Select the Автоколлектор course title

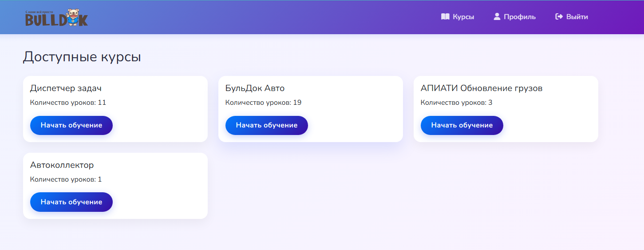pyautogui.click(x=62, y=165)
